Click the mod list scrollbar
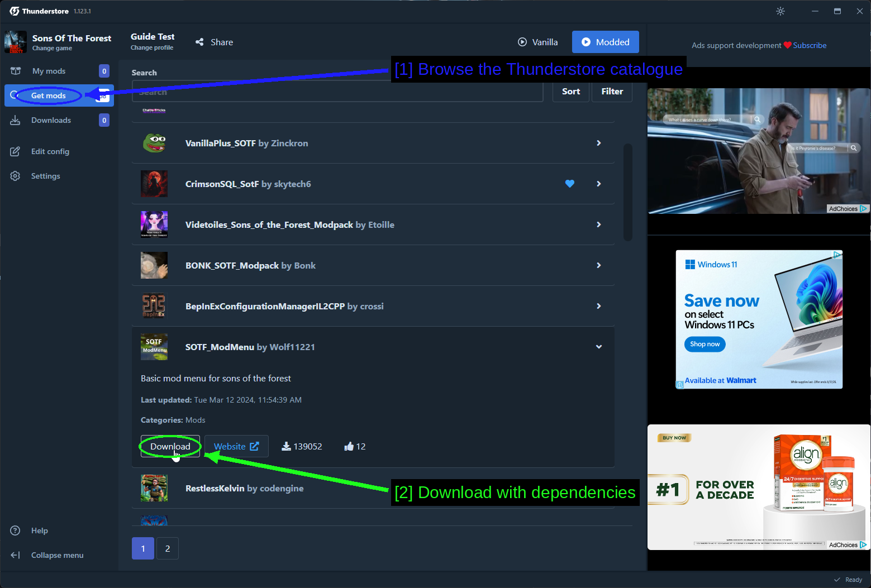Image resolution: width=871 pixels, height=588 pixels. (628, 193)
